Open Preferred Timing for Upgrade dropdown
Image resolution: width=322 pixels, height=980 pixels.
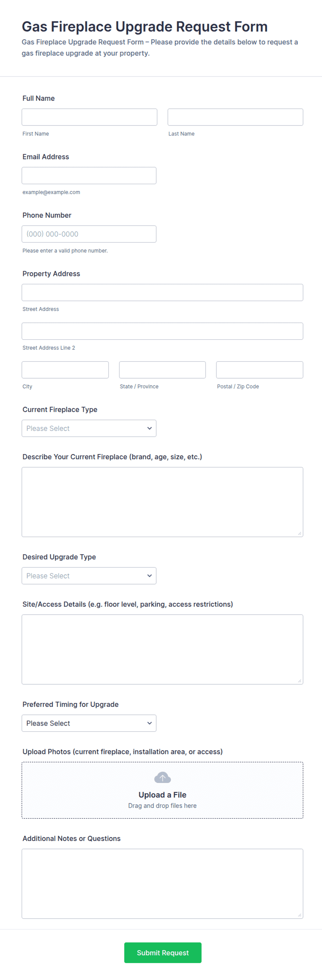pos(89,723)
